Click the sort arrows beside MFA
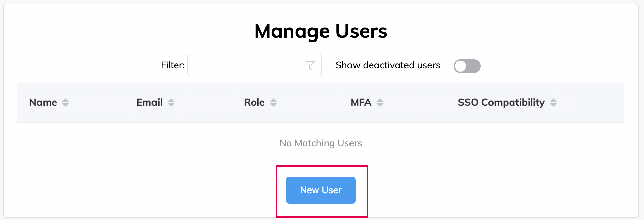 click(380, 102)
